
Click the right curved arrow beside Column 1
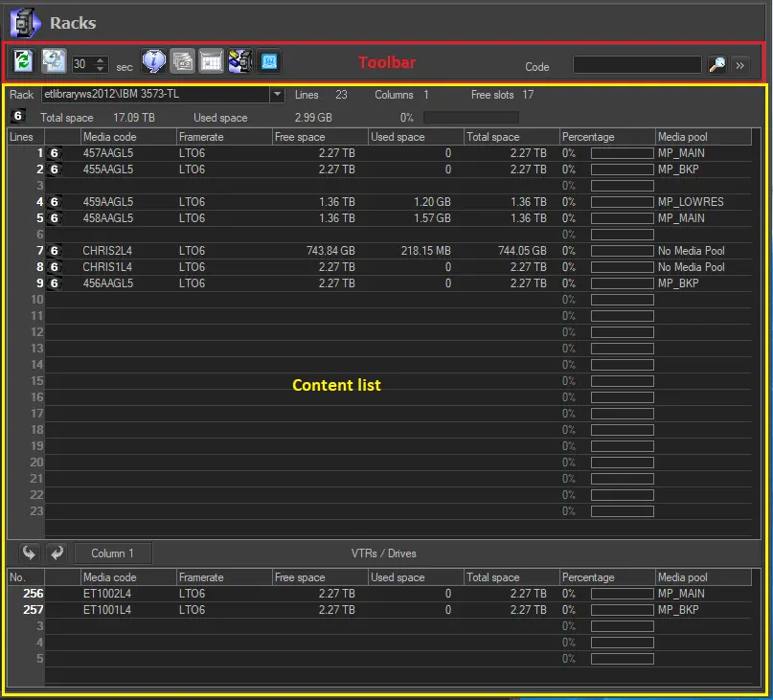pos(56,553)
